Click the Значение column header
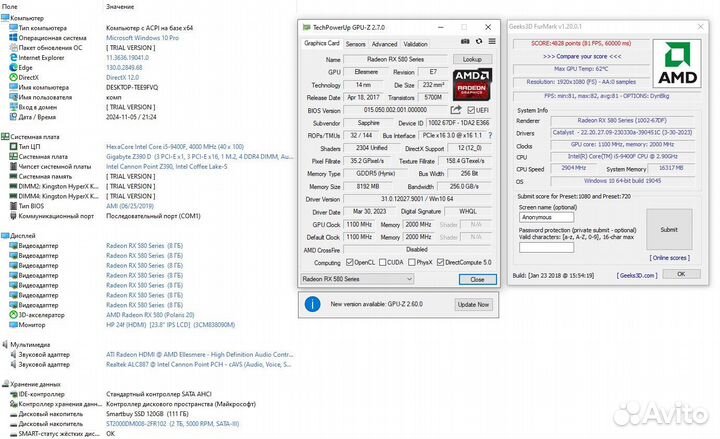This screenshot has height=439, width=720. (x=120, y=7)
